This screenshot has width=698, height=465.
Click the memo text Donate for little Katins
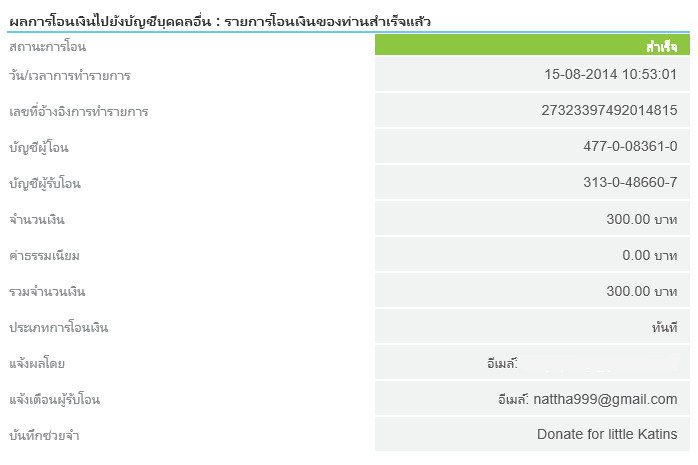coord(606,435)
